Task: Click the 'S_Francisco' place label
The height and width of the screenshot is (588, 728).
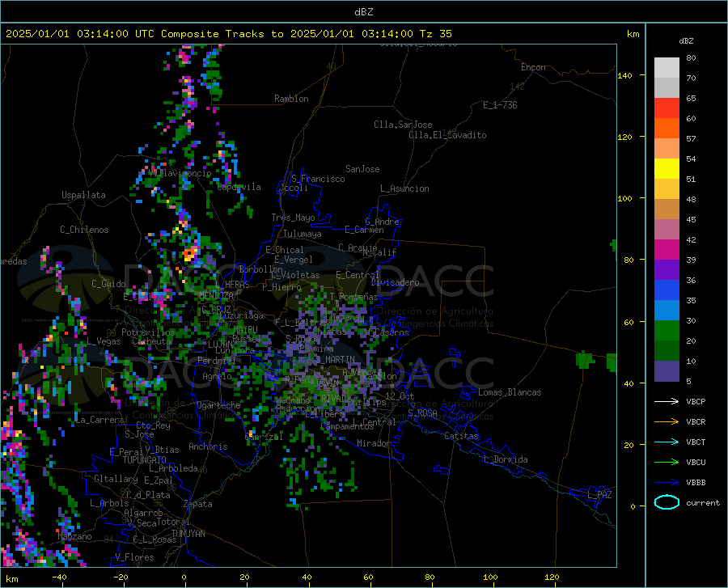Action: [x=318, y=179]
